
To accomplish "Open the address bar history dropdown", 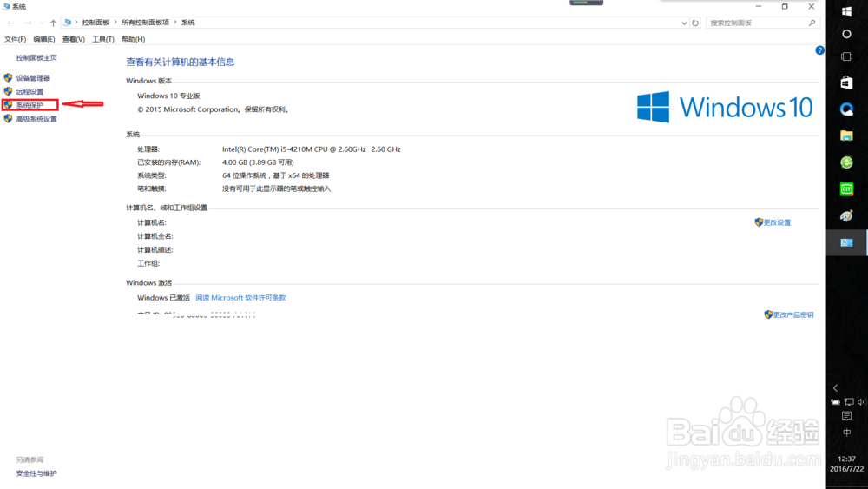I will pyautogui.click(x=684, y=23).
